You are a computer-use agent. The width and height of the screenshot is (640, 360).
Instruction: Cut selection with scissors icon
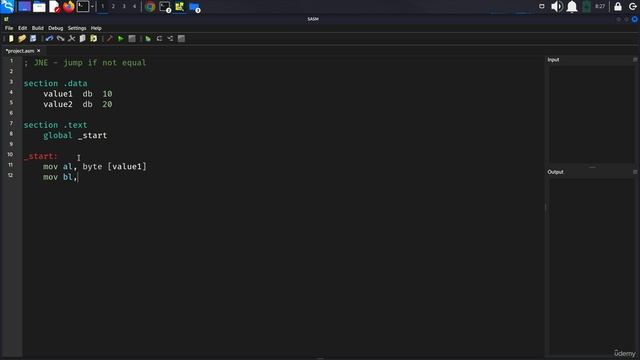tap(71, 38)
